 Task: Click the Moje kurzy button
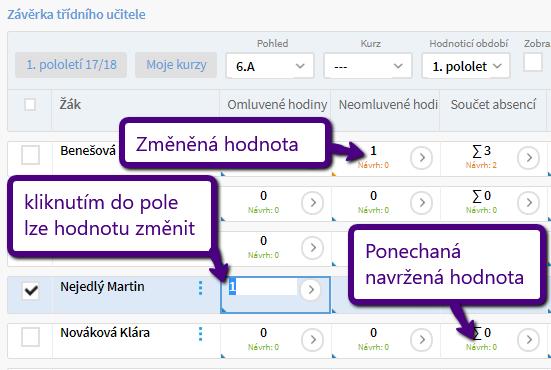tap(176, 65)
